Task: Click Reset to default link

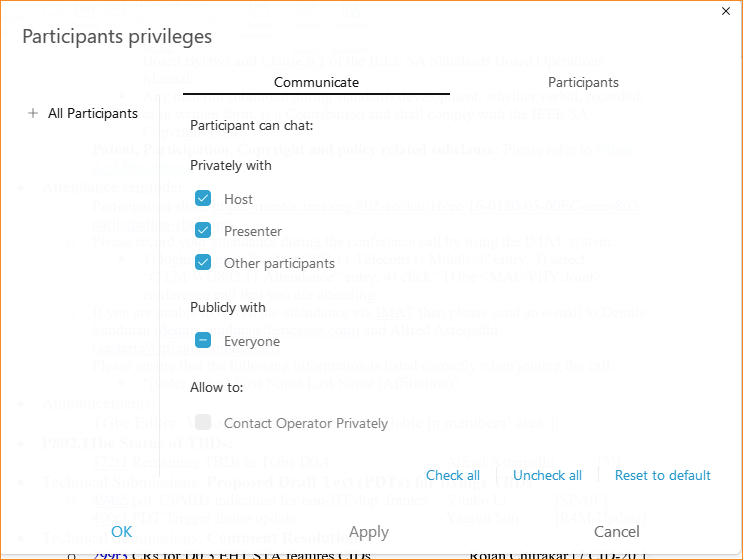Action: pyautogui.click(x=662, y=475)
